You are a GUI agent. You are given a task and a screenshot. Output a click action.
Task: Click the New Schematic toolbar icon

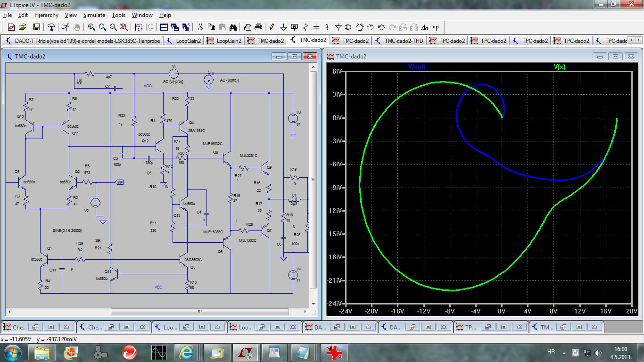pyautogui.click(x=11, y=27)
